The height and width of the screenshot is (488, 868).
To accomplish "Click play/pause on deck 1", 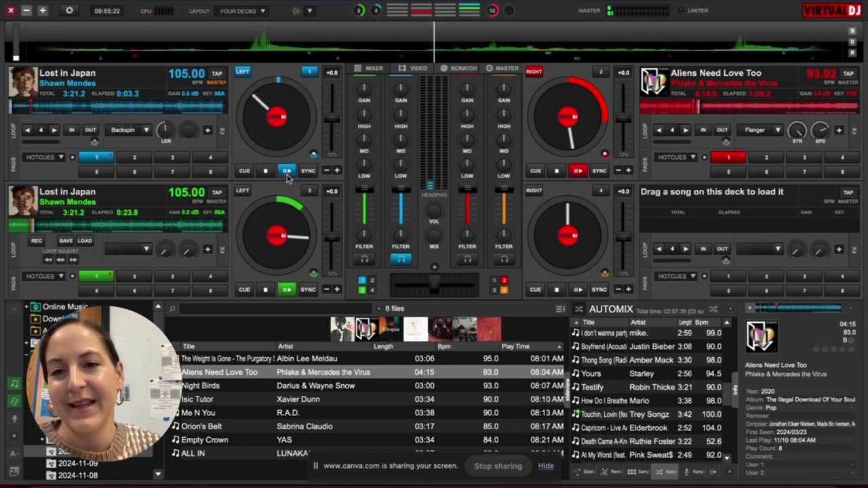I will click(x=286, y=171).
